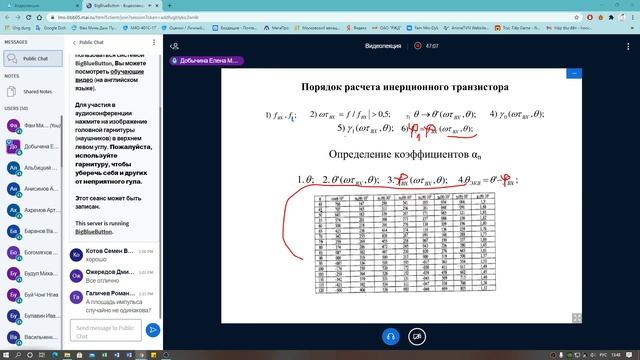This screenshot has height=360, width=640.
Task: Open File Explorer from the taskbar
Action: pyautogui.click(x=67, y=355)
